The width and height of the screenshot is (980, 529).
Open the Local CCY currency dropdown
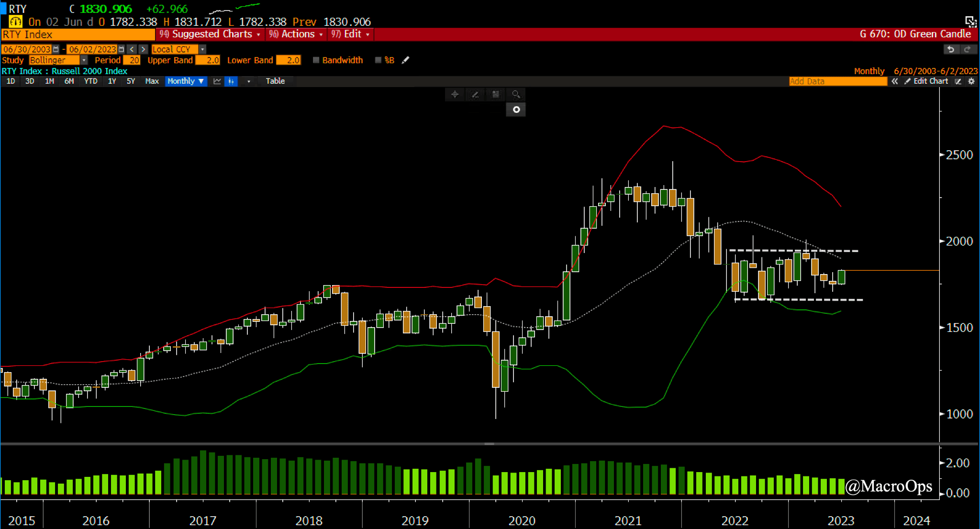[x=202, y=49]
